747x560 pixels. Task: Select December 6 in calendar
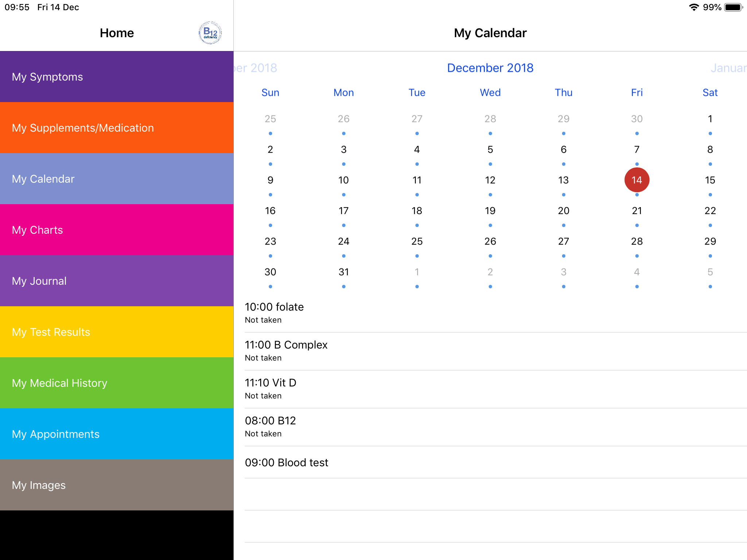564,149
